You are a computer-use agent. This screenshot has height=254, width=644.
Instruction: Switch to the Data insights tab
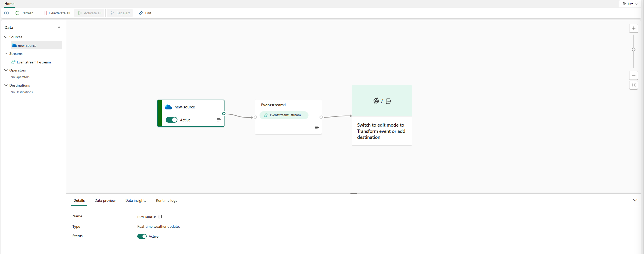(136, 200)
